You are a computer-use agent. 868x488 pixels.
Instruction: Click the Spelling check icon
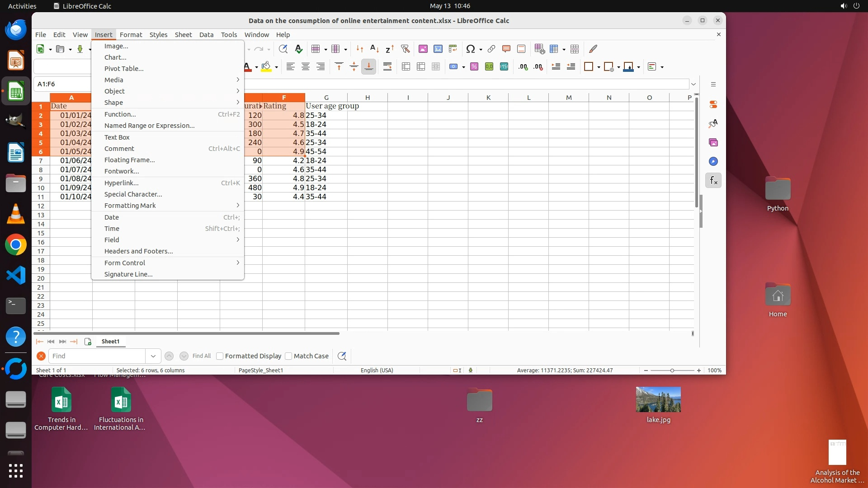click(x=298, y=49)
